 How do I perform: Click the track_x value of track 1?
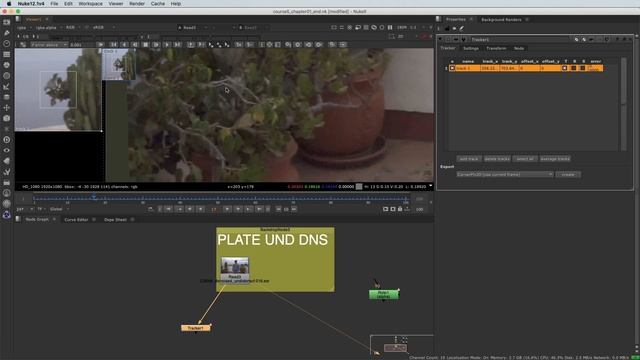click(x=489, y=68)
